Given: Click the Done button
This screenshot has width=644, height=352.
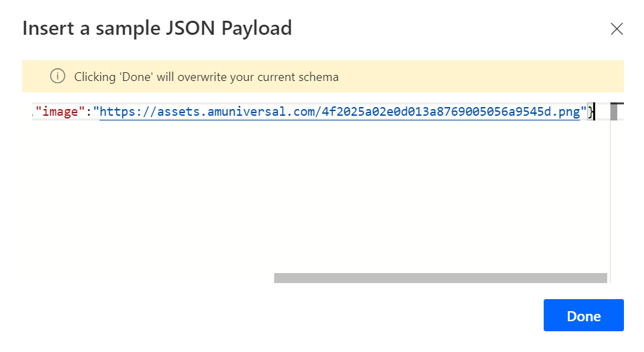Looking at the screenshot, I should 583,316.
